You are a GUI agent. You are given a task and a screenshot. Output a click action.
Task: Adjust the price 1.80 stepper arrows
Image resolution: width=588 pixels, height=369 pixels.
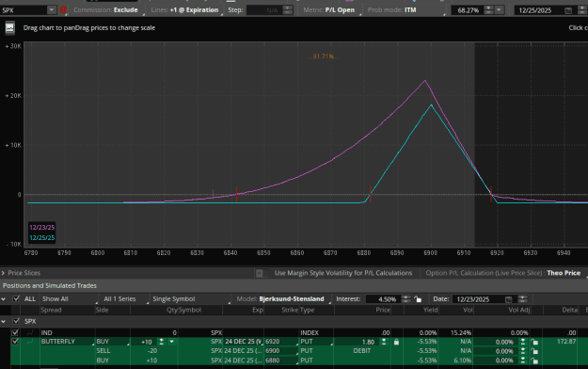(384, 342)
